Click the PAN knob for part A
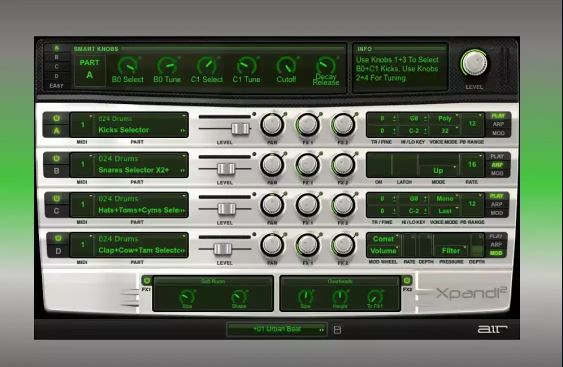Viewport: 563px width, 367px height. pos(272,124)
